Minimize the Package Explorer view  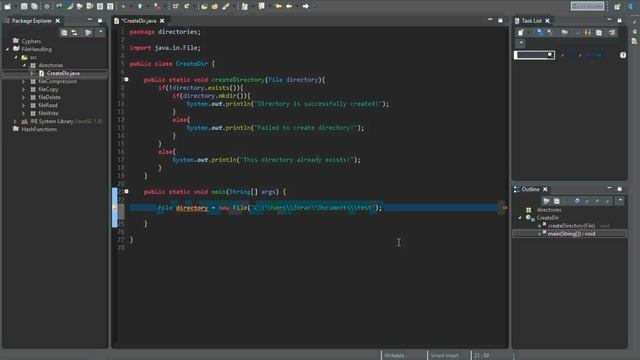pyautogui.click(x=90, y=20)
